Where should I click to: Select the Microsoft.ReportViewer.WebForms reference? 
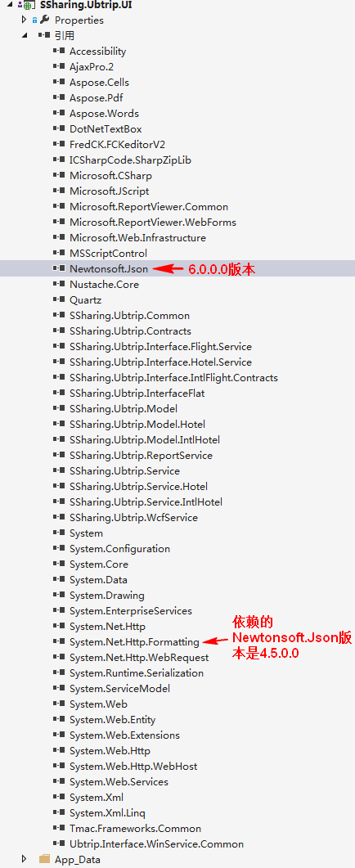click(153, 222)
